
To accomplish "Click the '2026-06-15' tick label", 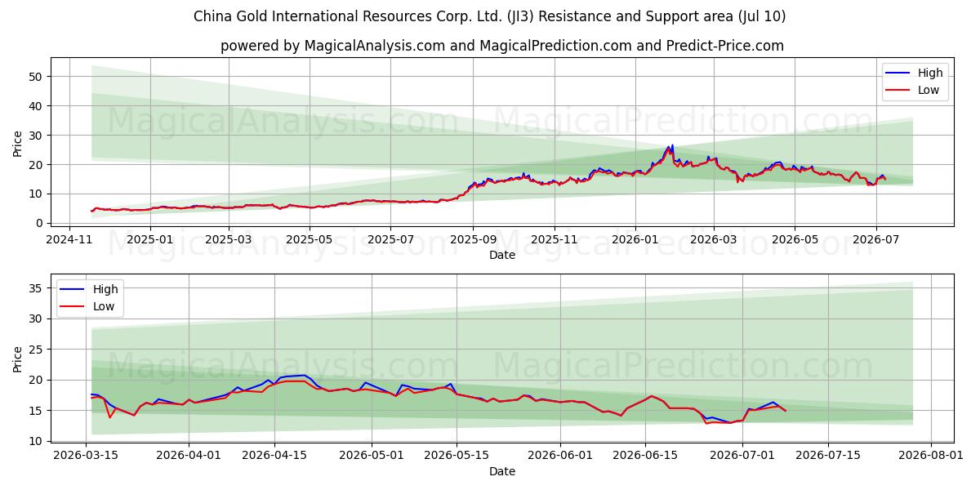I will (x=645, y=456).
